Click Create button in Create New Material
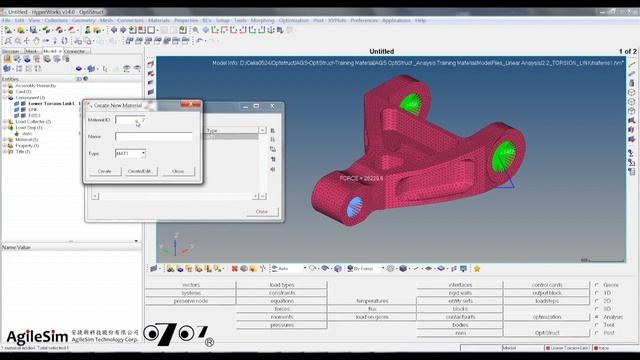 (x=104, y=171)
